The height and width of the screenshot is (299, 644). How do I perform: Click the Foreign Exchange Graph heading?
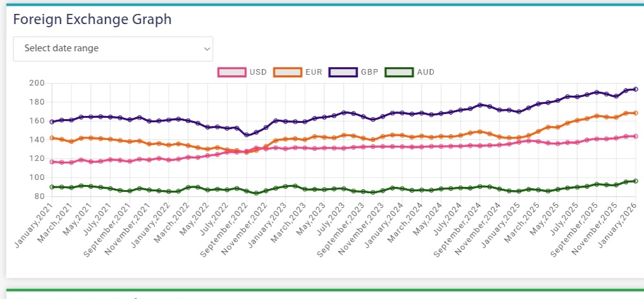(92, 19)
